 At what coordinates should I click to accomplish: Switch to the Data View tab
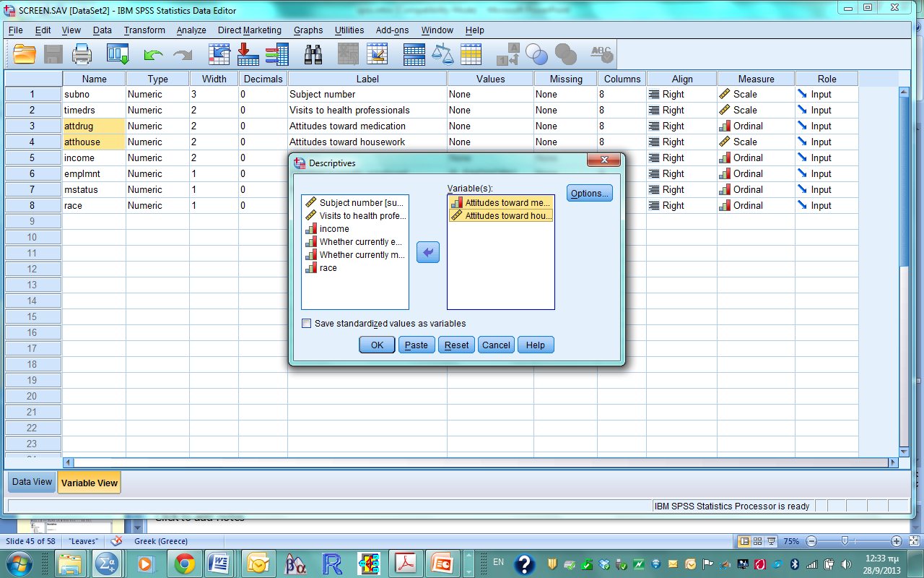click(32, 482)
